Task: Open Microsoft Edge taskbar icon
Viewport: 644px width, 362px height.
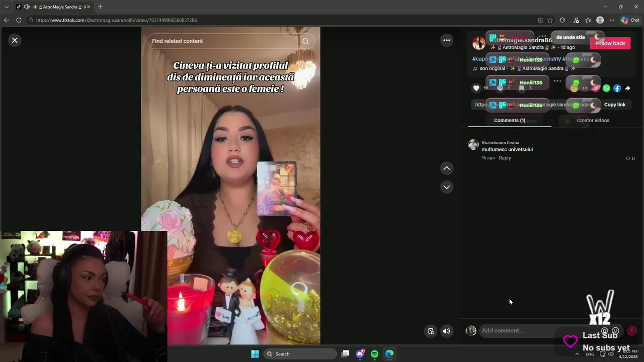Action: pos(389,354)
